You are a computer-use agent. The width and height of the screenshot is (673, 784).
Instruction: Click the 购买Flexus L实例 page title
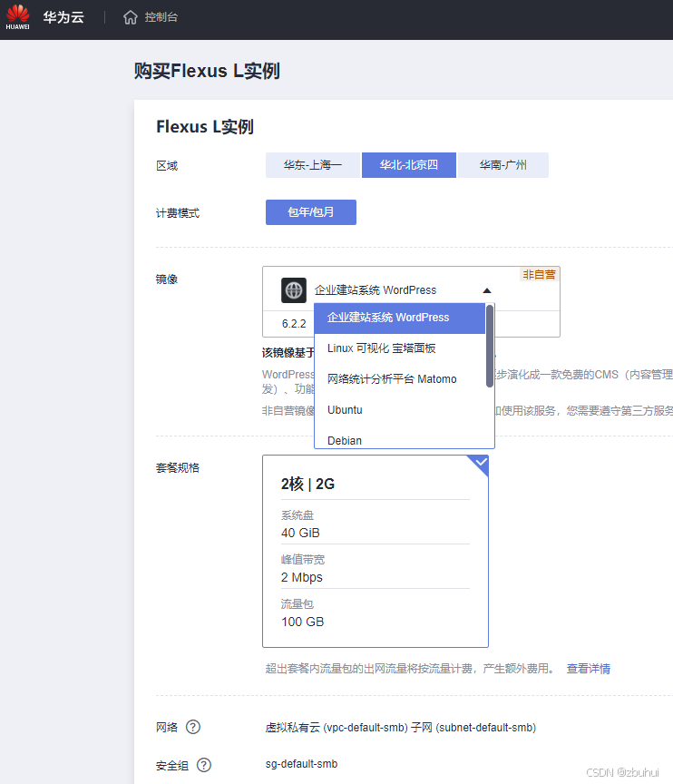click(x=207, y=71)
